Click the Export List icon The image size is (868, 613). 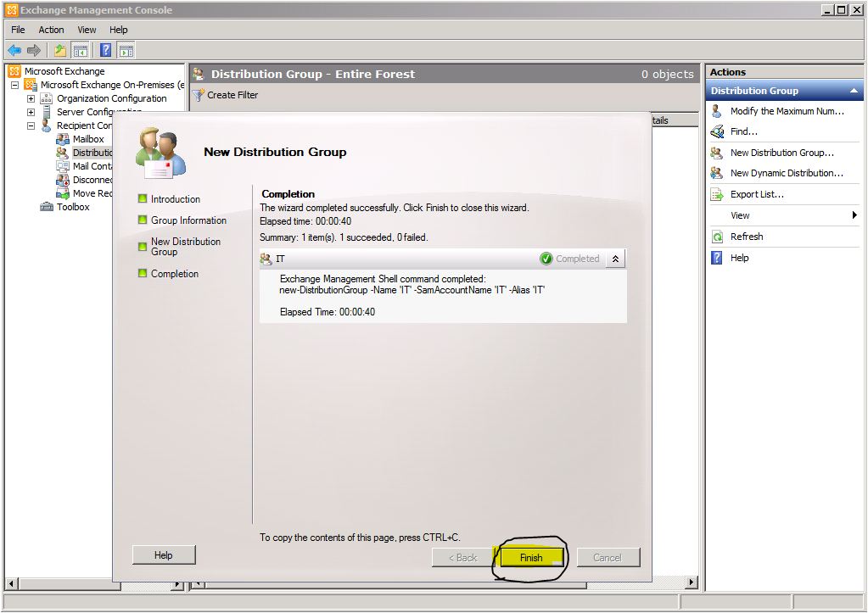717,194
